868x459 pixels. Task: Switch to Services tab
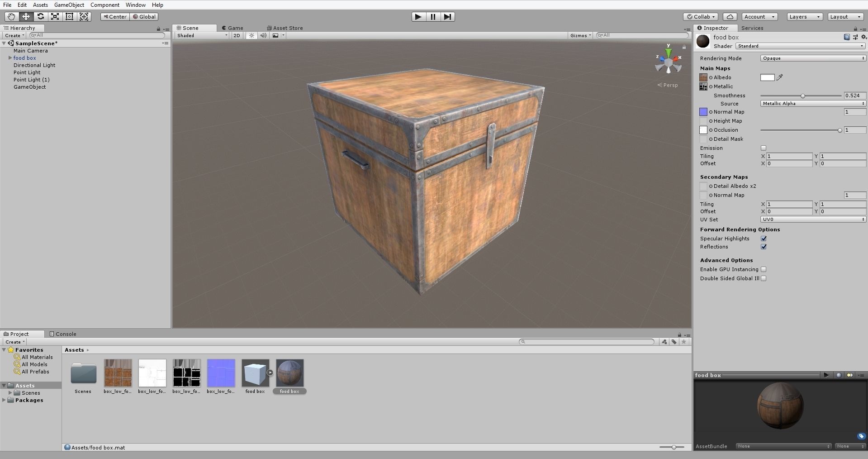pyautogui.click(x=752, y=28)
